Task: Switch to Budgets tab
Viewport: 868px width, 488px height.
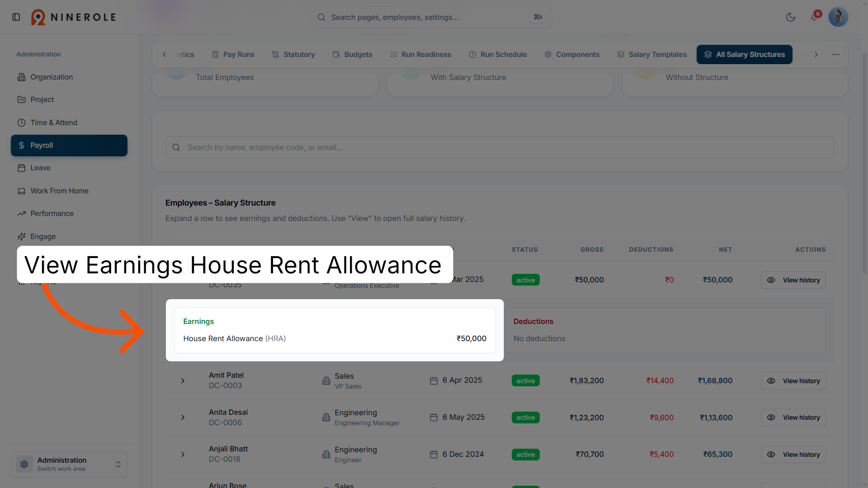Action: 353,54
